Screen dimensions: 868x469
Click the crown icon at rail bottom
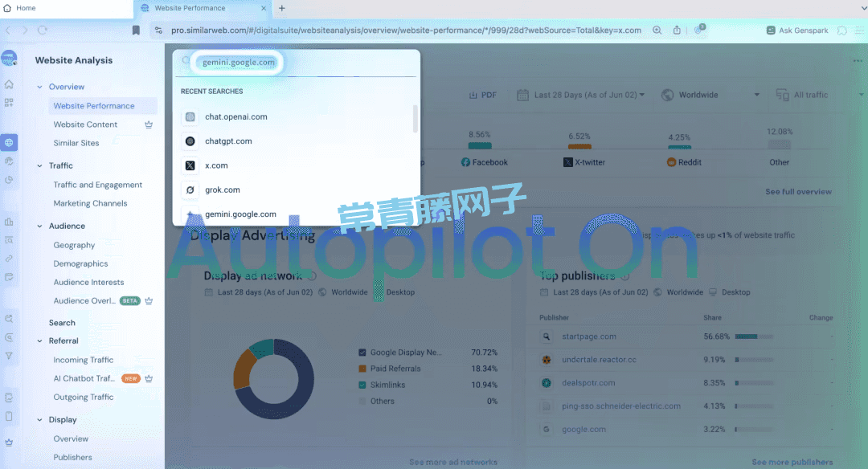click(x=9, y=442)
